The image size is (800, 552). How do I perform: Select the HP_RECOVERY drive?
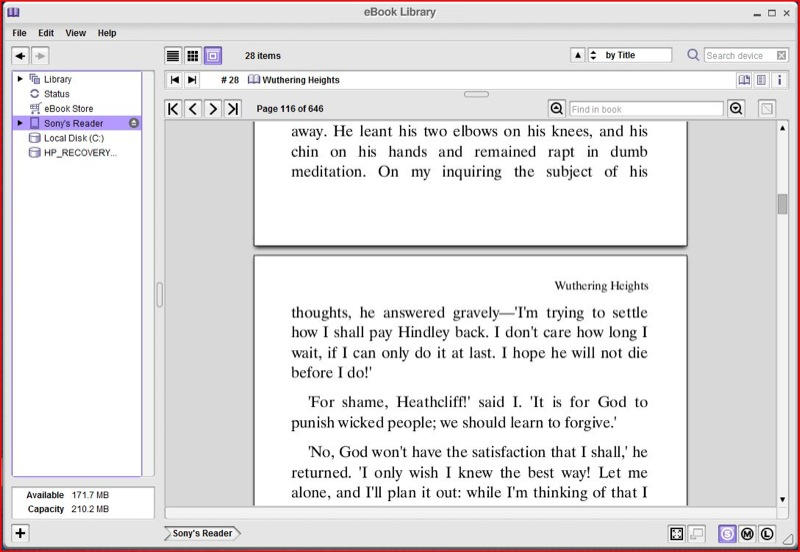coord(80,153)
